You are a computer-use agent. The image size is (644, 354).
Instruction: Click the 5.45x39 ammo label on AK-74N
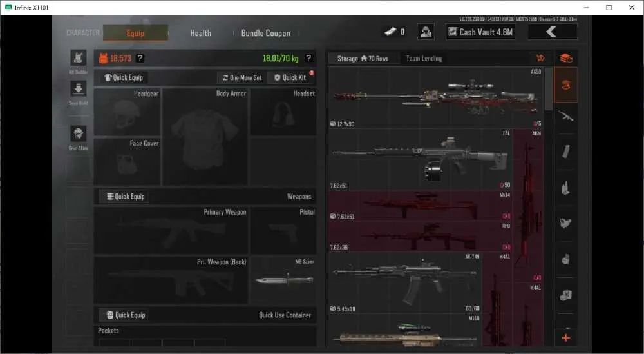[346, 309]
